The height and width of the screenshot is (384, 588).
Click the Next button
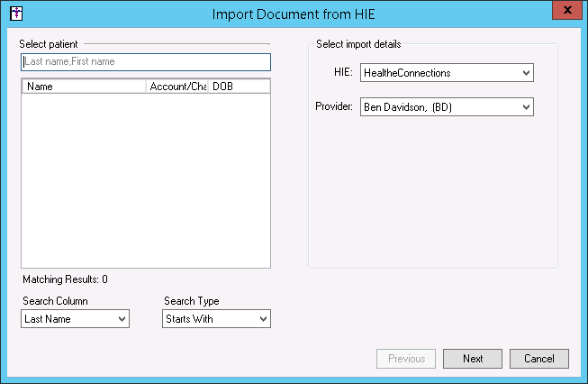point(473,359)
